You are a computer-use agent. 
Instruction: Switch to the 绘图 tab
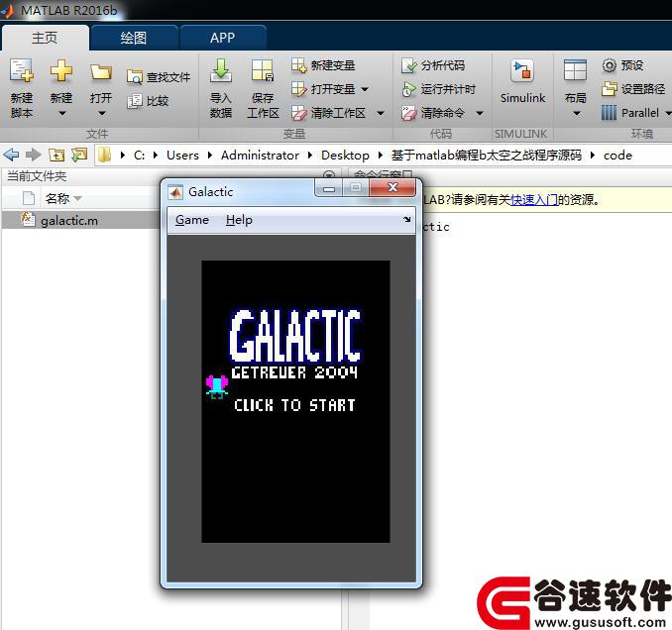click(134, 38)
